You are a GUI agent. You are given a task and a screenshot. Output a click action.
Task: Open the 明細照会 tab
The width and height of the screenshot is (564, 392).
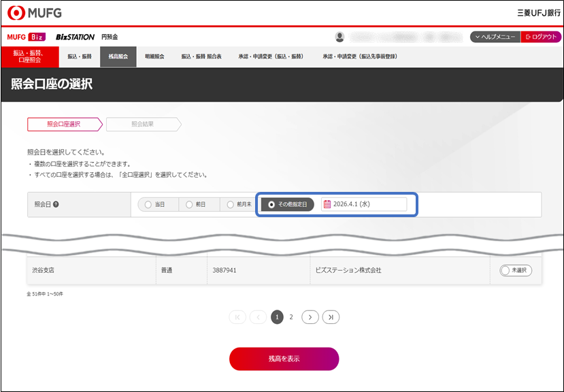pyautogui.click(x=154, y=56)
